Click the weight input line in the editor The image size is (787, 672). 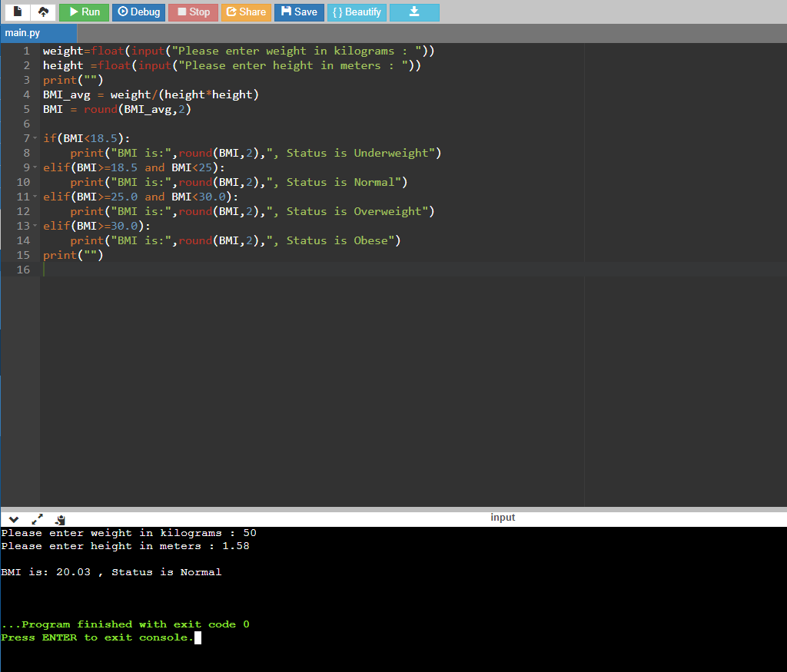pos(238,51)
